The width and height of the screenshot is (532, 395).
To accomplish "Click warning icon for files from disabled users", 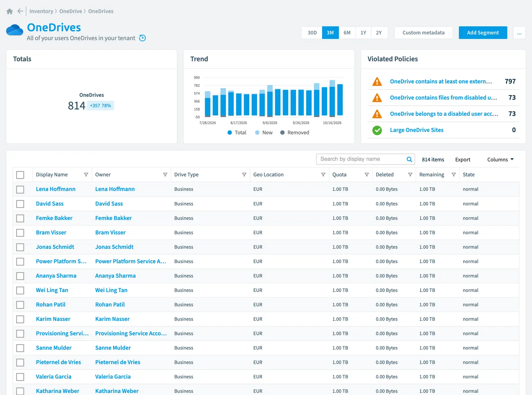I will [377, 98].
